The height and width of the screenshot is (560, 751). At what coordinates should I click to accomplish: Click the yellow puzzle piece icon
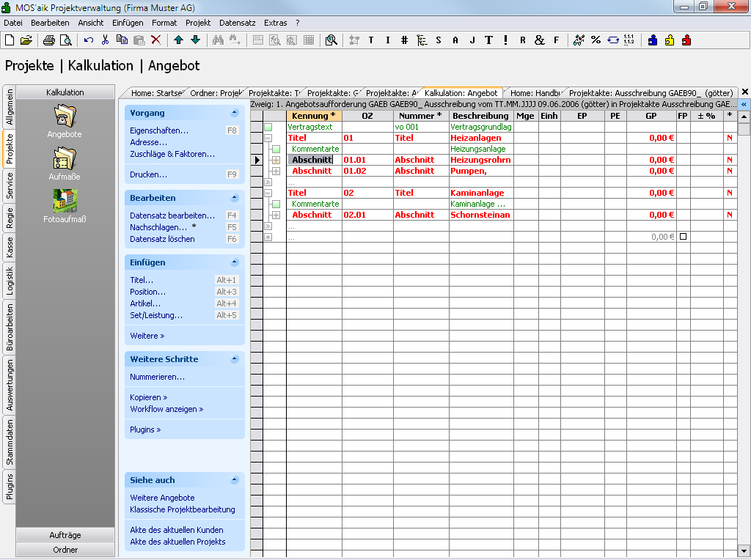(670, 40)
